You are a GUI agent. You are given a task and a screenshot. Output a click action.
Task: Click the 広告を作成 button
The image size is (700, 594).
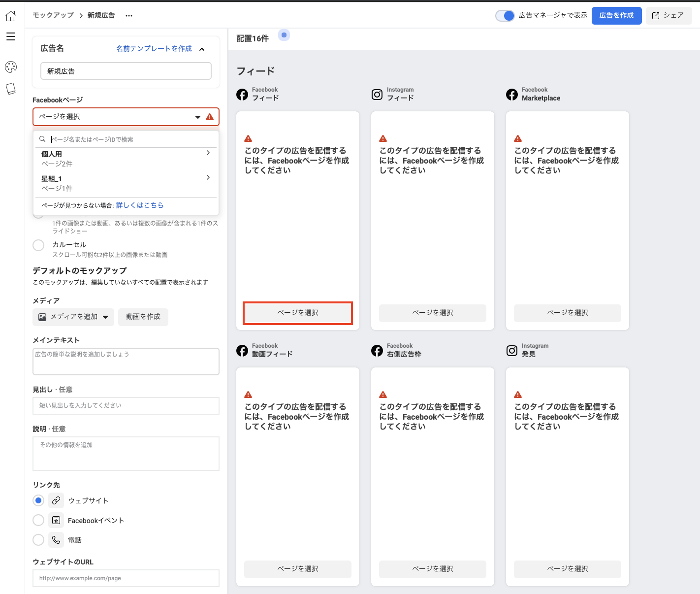[x=616, y=16]
